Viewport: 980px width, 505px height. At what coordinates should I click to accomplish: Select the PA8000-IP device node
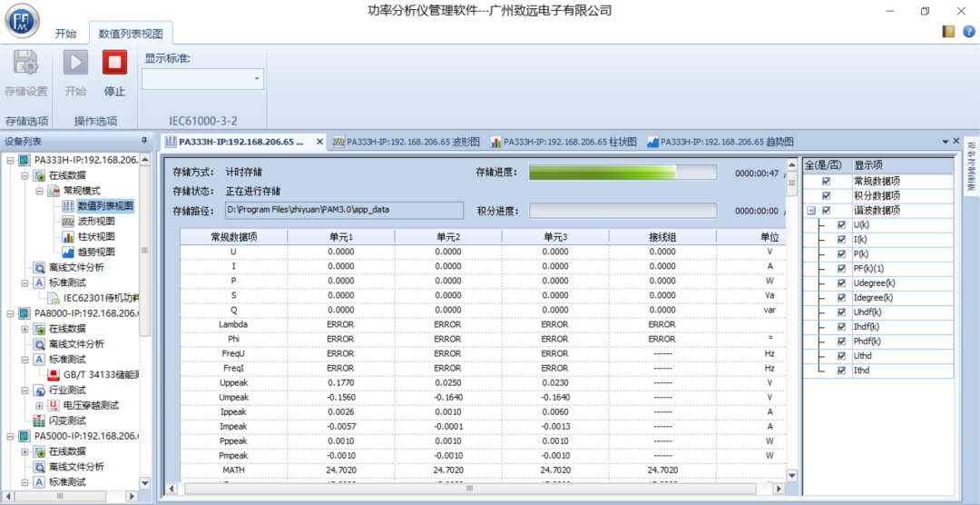(86, 312)
